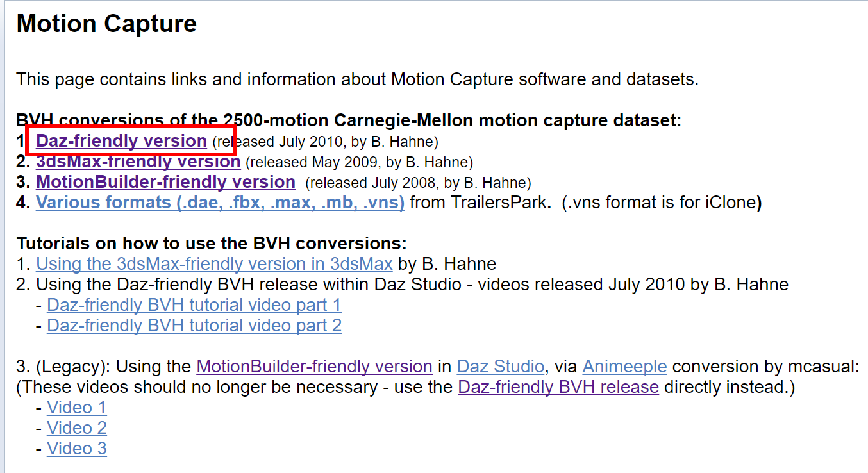
Task: Open Various formats (.dae, .fbx, .max) link
Action: [x=220, y=203]
